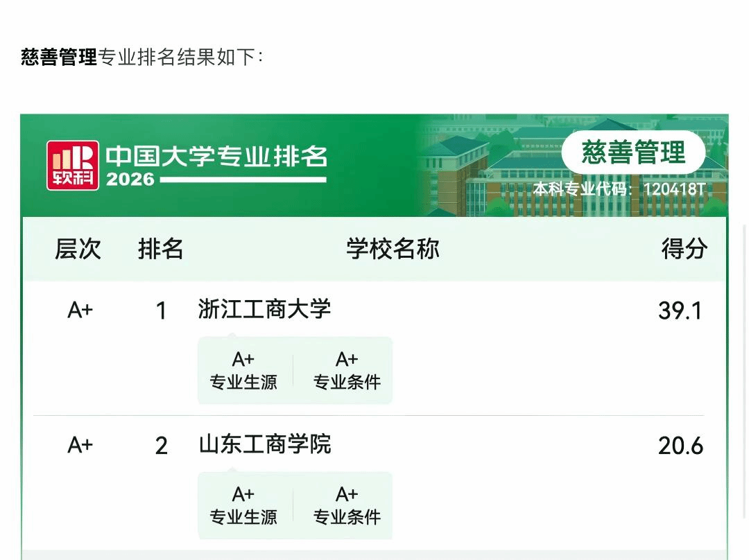Click the 本科专业代码 120418T text
Screen dimensions: 749x560
coord(619,189)
